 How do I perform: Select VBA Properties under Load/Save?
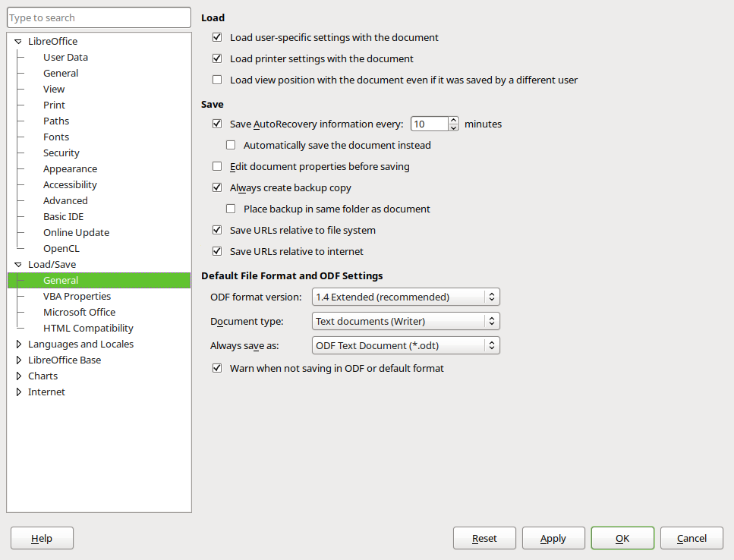[77, 297]
